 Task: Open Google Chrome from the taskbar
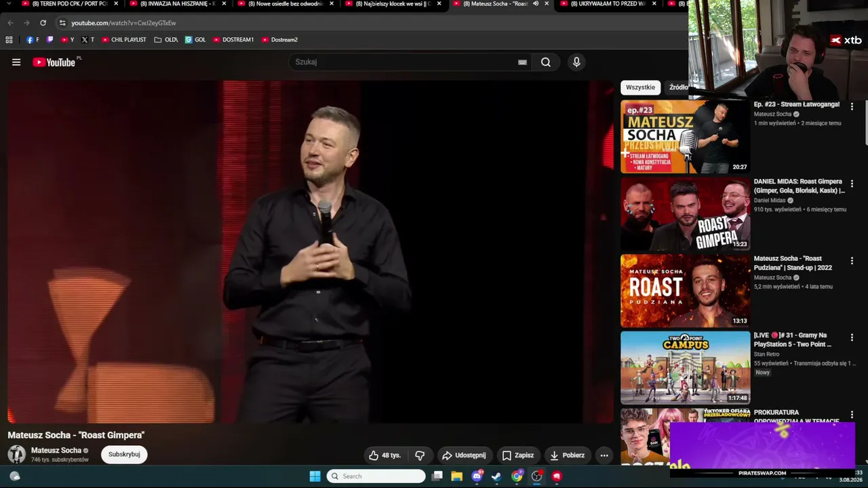click(517, 476)
